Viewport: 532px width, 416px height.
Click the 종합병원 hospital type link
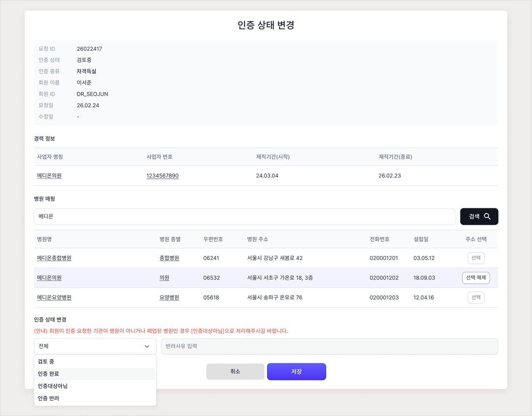click(x=169, y=258)
